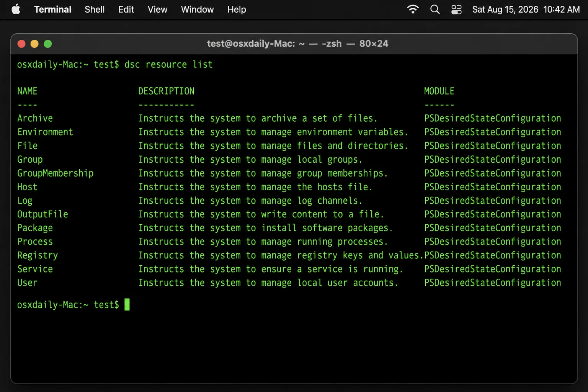Select the Process resource name

coord(35,242)
